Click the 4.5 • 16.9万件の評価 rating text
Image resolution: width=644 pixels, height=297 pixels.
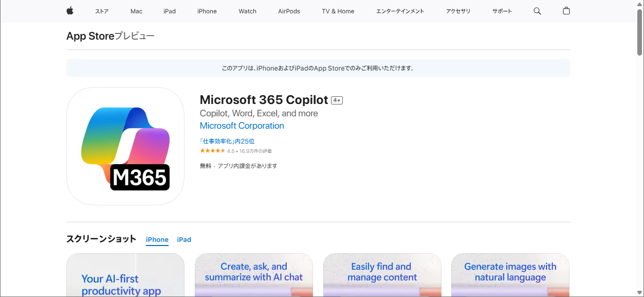249,151
